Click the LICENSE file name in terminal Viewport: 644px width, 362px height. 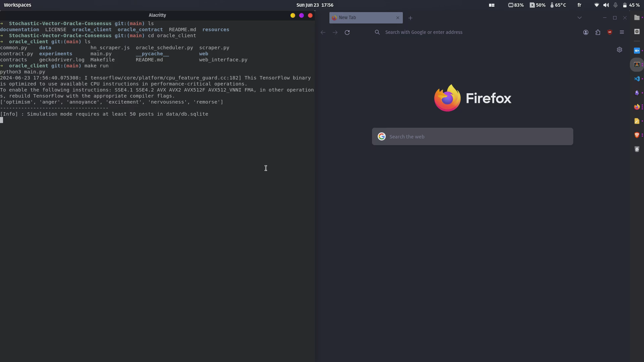click(x=56, y=29)
